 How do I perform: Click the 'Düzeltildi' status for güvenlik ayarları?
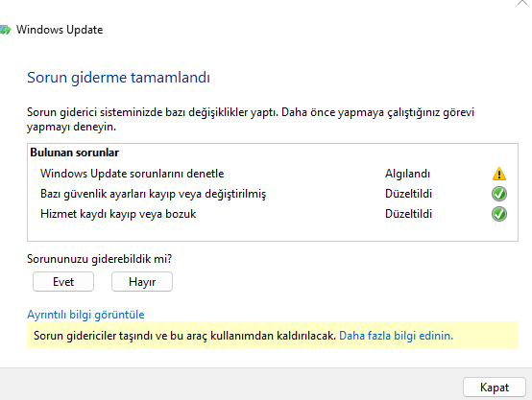[x=408, y=194]
